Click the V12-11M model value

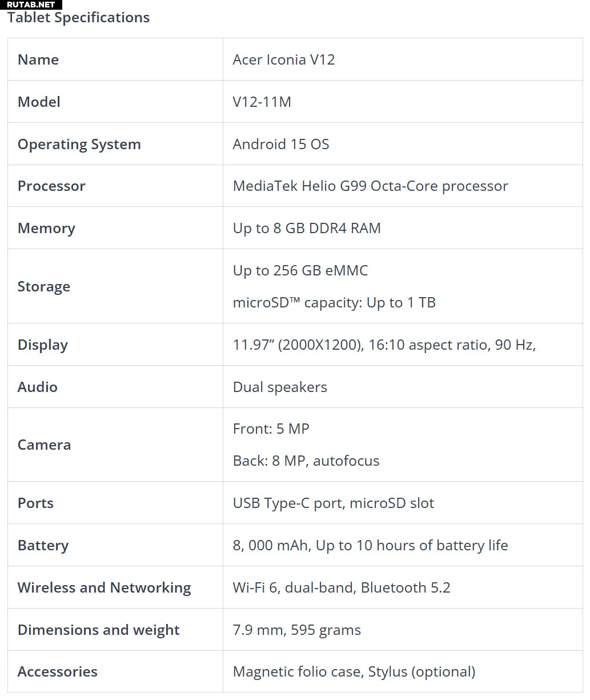coord(262,102)
